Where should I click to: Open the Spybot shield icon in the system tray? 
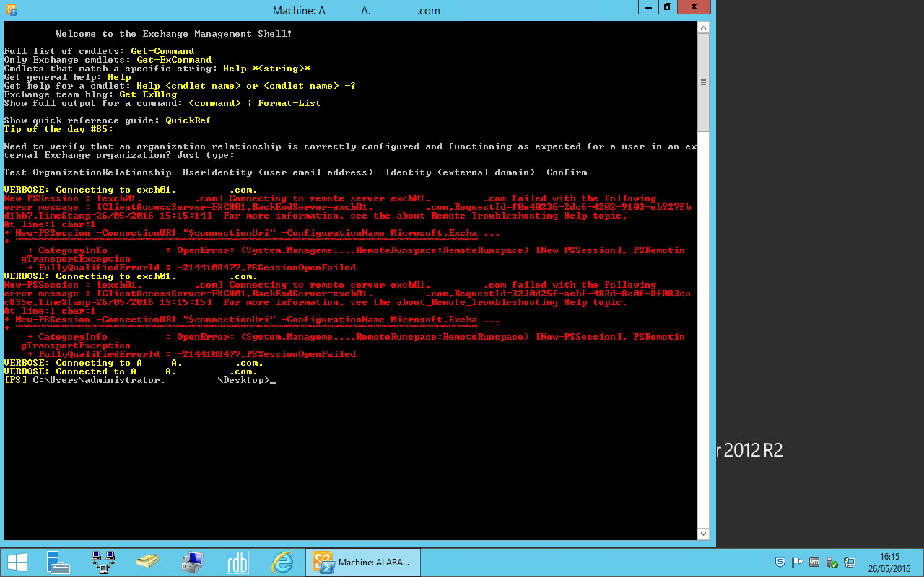click(780, 562)
